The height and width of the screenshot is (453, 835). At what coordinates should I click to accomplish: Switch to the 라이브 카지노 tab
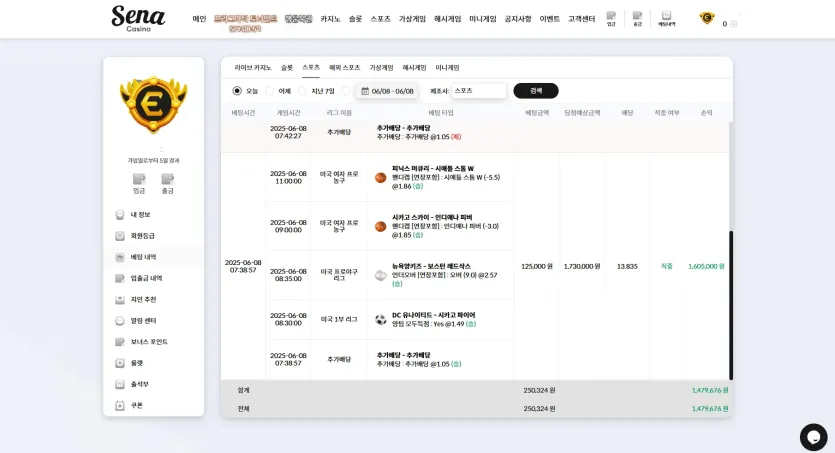(x=253, y=68)
